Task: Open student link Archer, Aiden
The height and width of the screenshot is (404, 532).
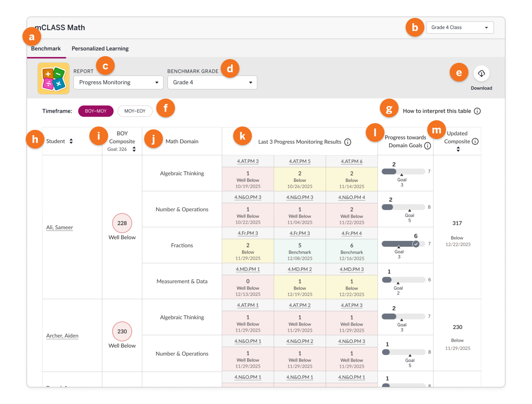Action: point(62,336)
